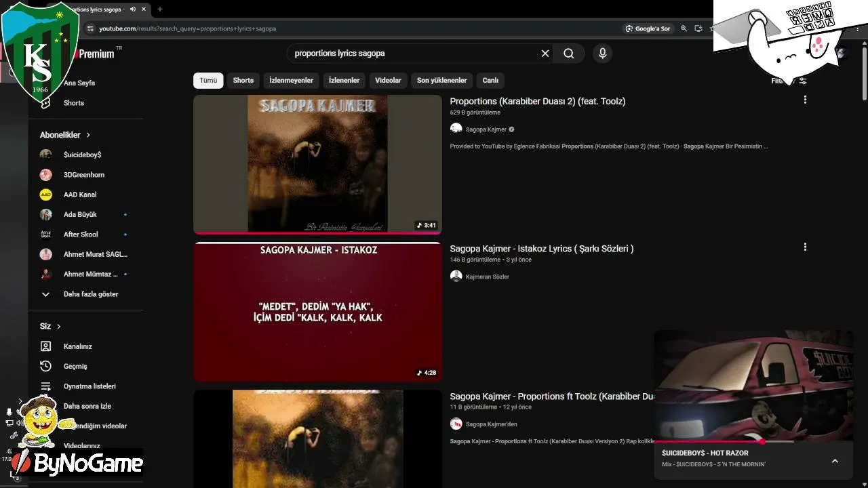This screenshot has width=868, height=488.
Task: Click Google'a Sor button in address bar
Action: click(648, 28)
